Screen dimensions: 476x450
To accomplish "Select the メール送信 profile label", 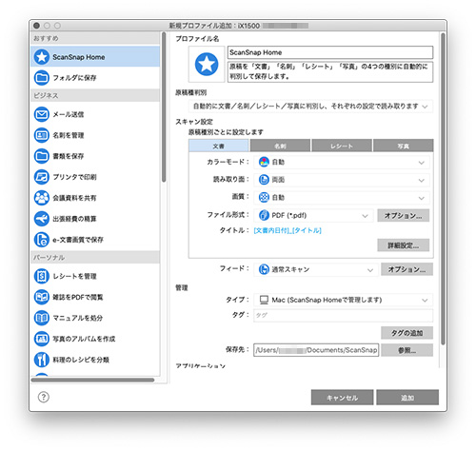I will tap(69, 114).
